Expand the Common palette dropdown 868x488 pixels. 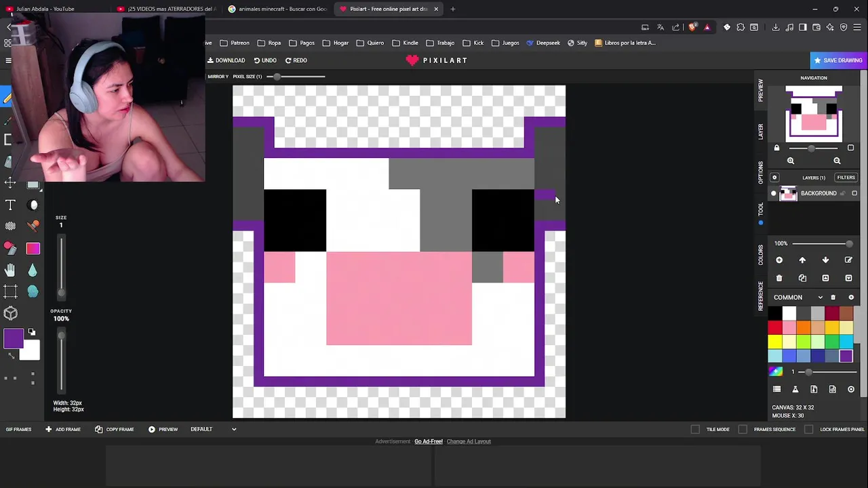click(821, 298)
